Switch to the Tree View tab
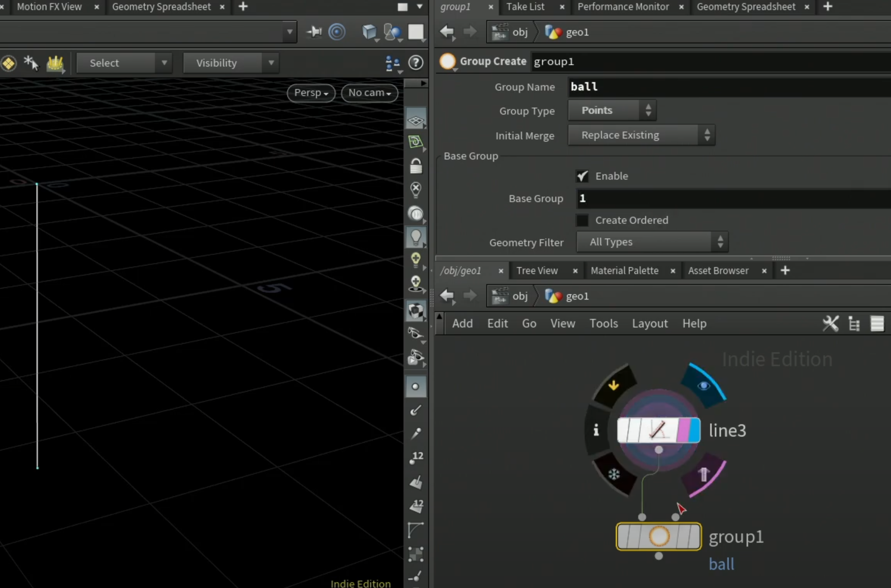This screenshot has width=891, height=588. pos(537,271)
